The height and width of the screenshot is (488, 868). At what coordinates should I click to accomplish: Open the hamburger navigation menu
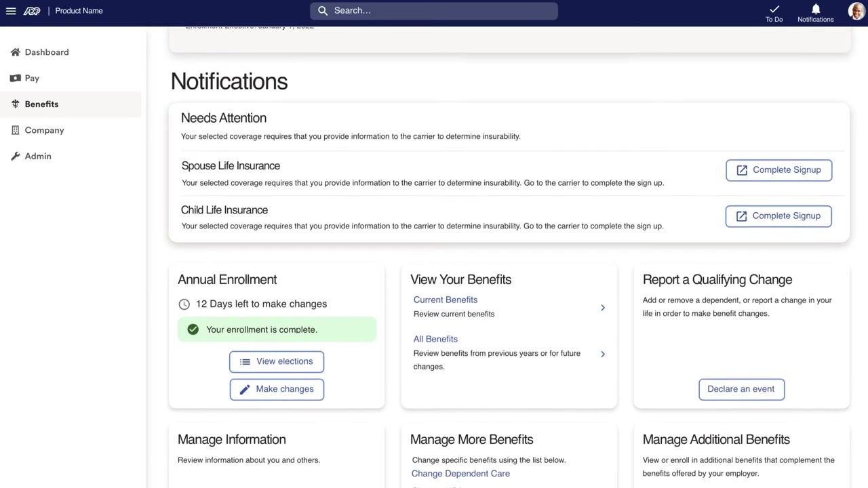pos(11,11)
